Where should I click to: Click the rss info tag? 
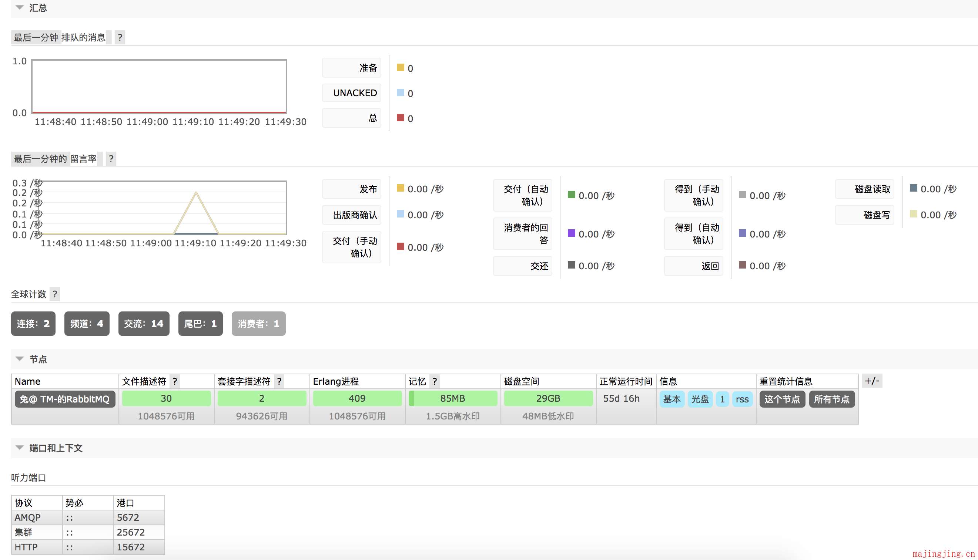point(742,399)
